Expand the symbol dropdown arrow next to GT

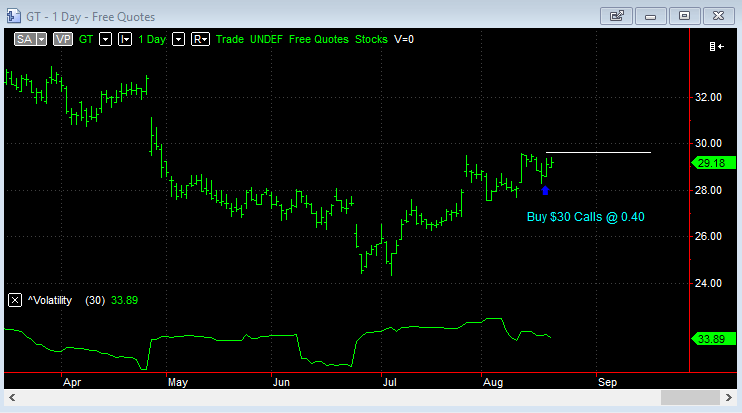click(x=106, y=39)
